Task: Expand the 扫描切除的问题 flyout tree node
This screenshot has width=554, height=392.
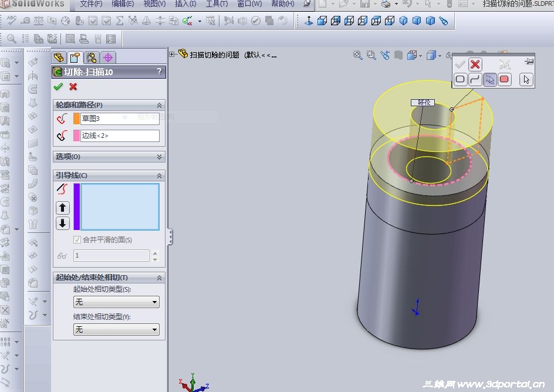Action: click(172, 55)
